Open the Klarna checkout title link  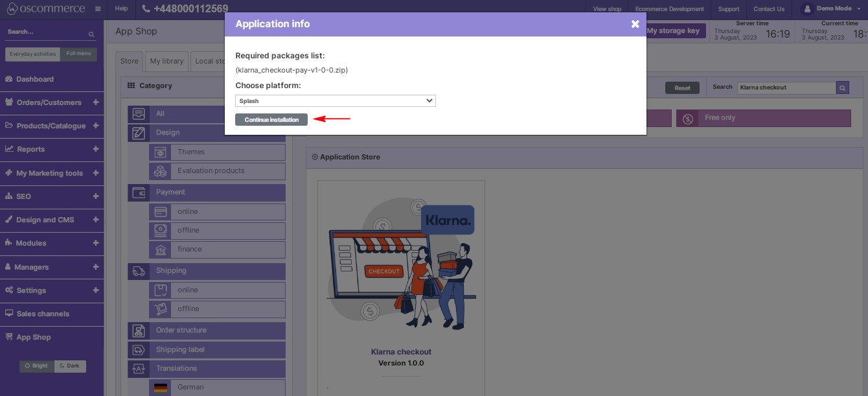pos(401,352)
